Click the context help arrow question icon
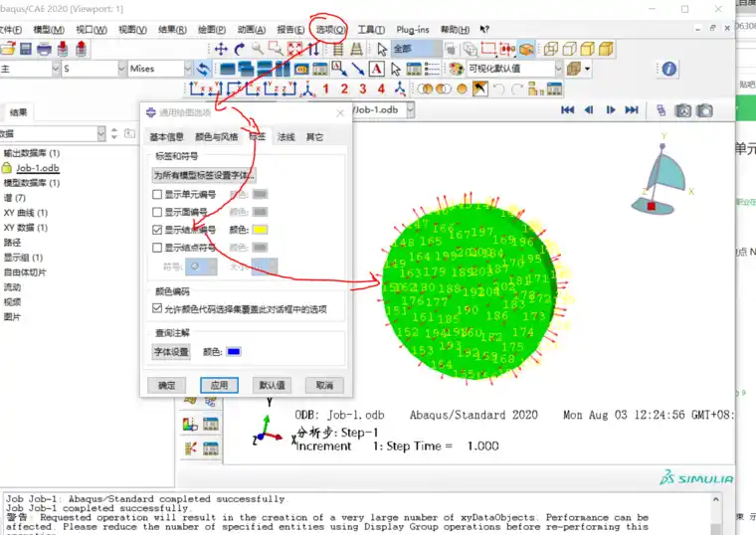This screenshot has height=535, width=756. 484,30
